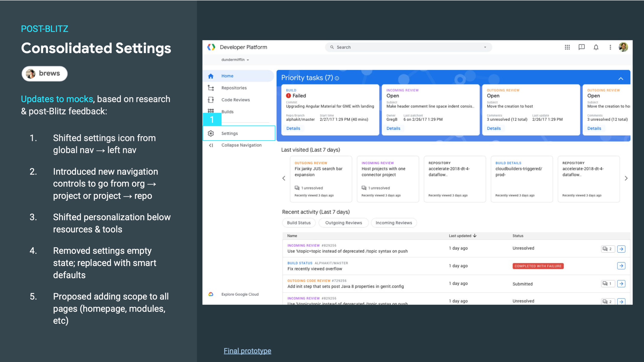Toggle the Outgoing Reviews filter chip
Screen dimensions: 644x362
coord(343,223)
